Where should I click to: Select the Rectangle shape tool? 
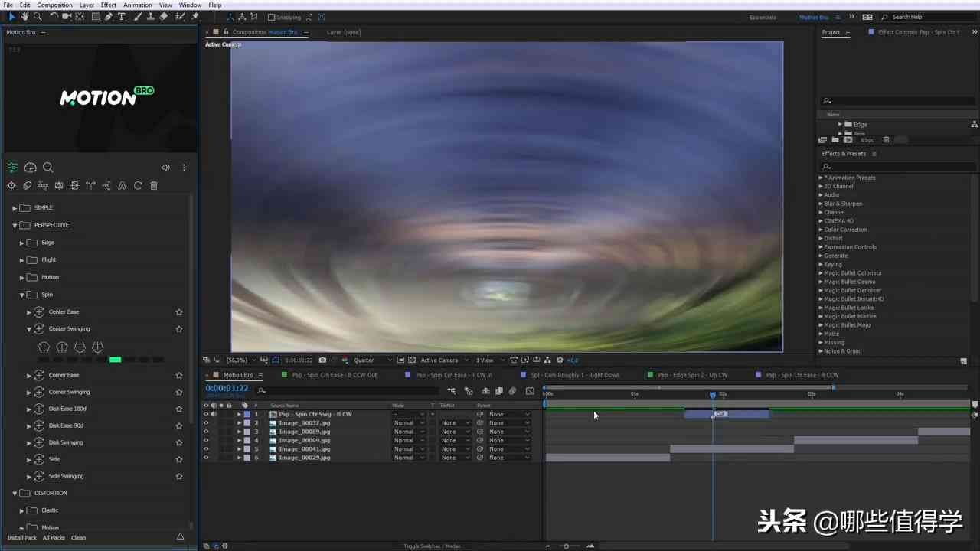pos(96,17)
